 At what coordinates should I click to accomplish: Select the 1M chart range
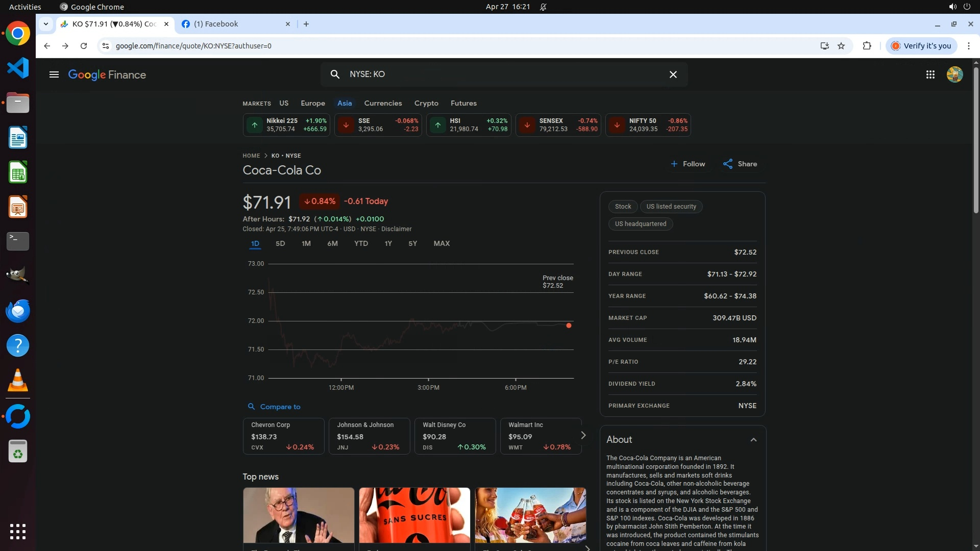click(x=306, y=243)
